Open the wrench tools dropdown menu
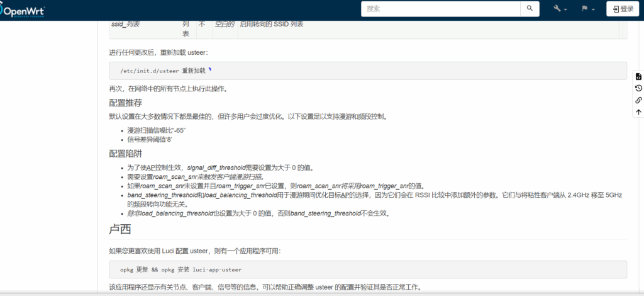Viewport: 644px width, 296px height. [560, 9]
